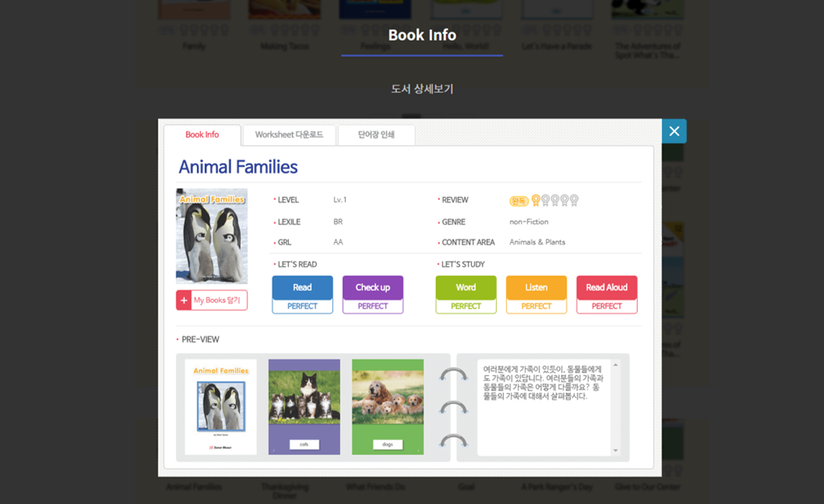Click the non-Fiction genre value
Screen dimensions: 824x504
point(529,222)
